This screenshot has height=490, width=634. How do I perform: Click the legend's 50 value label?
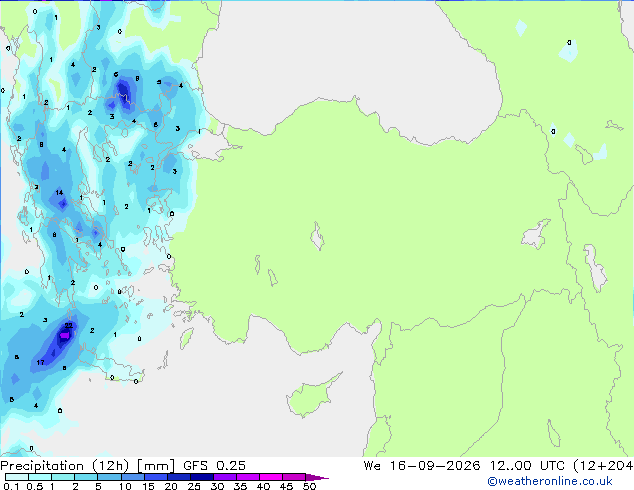click(x=310, y=486)
